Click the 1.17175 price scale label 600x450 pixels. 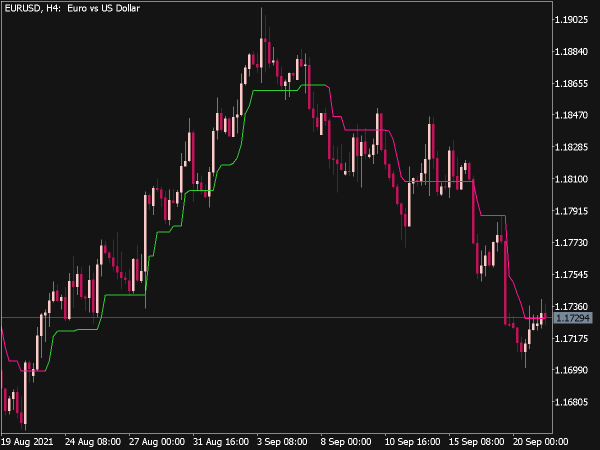point(571,338)
